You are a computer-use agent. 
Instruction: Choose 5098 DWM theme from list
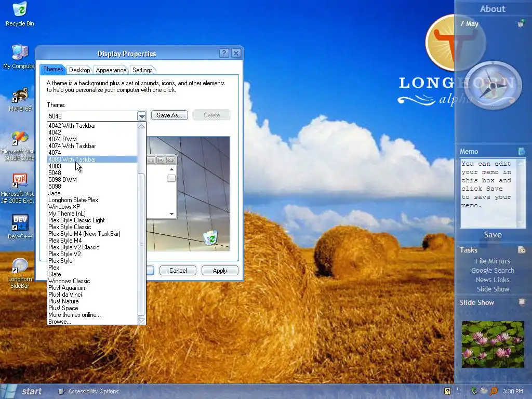coord(92,179)
